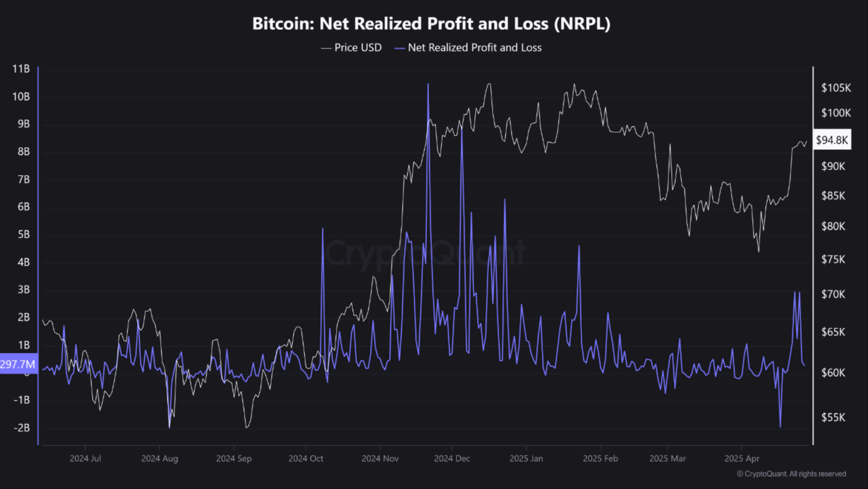Screen dimensions: 868x489
Task: Click the CryptoQuant watermark in the chart center
Action: point(424,253)
